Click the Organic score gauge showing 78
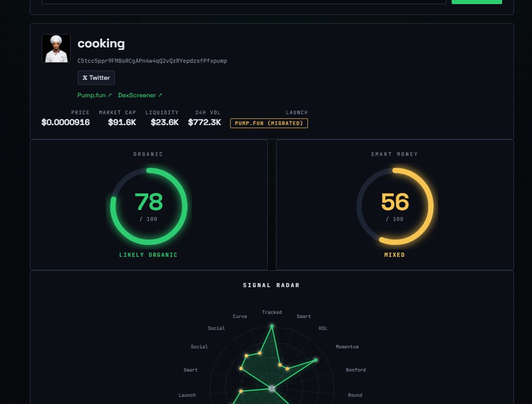532x404 pixels. pos(149,206)
